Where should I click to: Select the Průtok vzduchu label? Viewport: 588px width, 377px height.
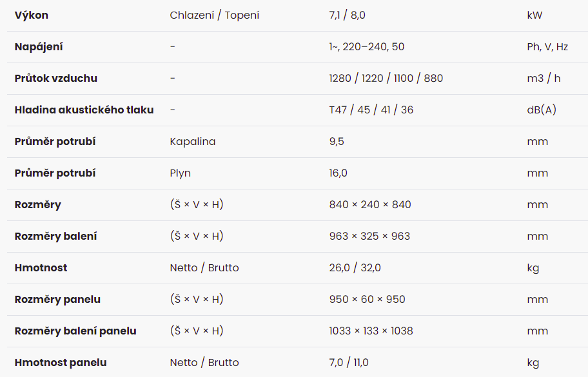coord(56,79)
